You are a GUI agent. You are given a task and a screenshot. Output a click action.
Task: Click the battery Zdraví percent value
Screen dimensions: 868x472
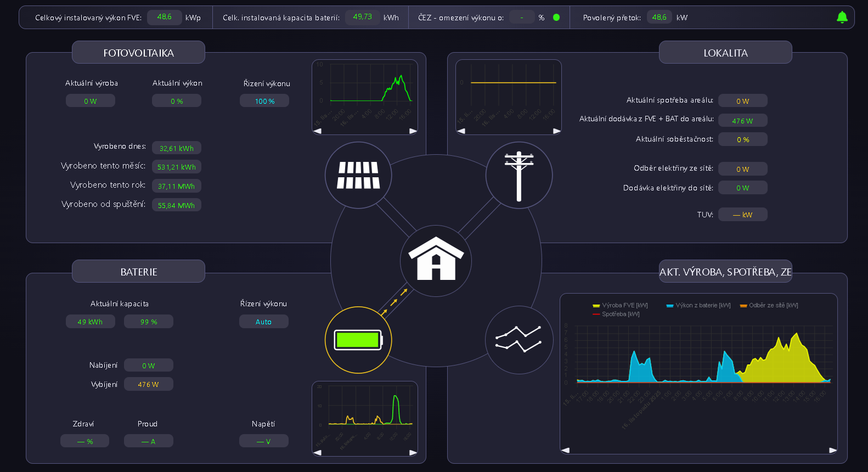tap(85, 441)
